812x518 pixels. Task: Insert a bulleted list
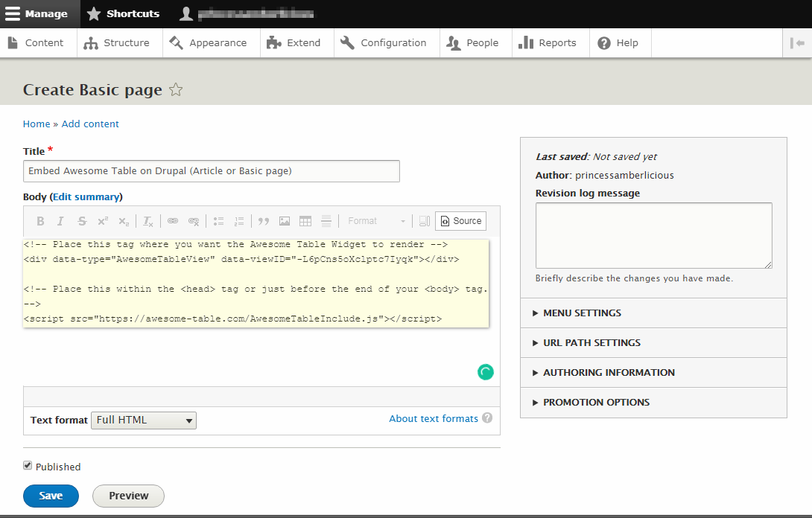(218, 221)
